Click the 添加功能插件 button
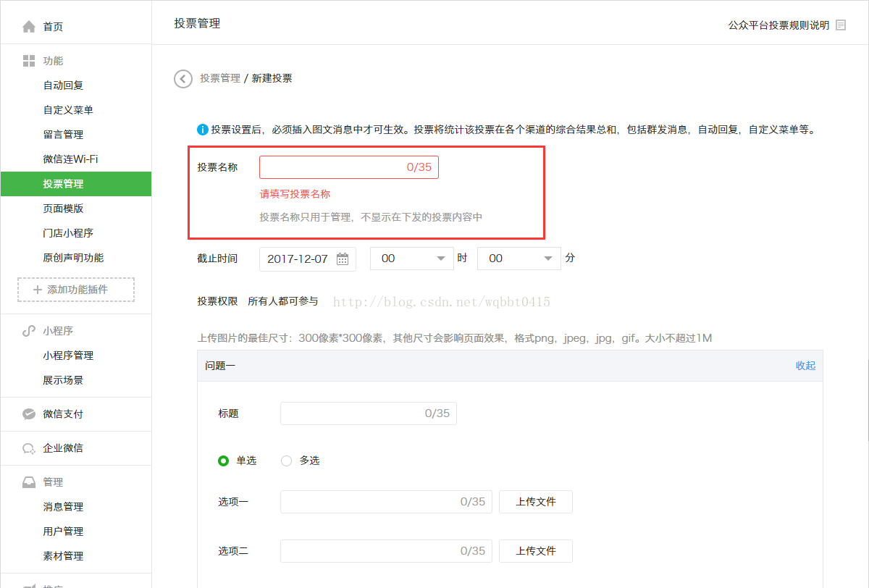This screenshot has height=588, width=869. tap(76, 290)
